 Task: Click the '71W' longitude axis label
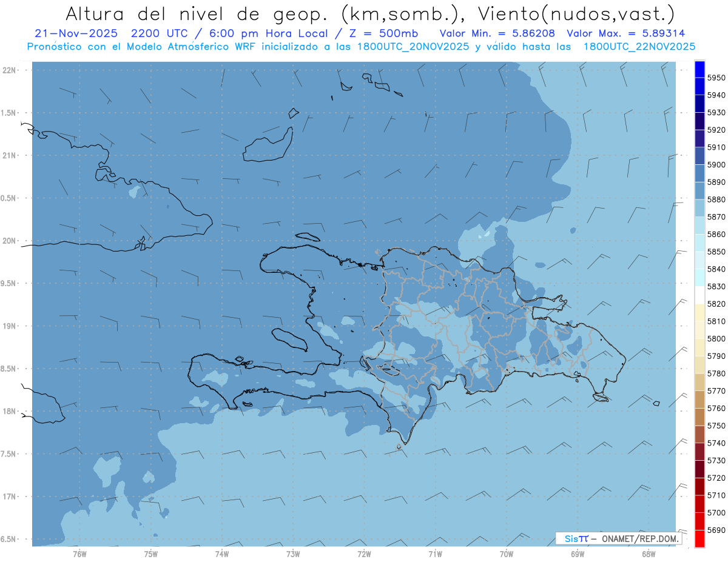coord(435,555)
